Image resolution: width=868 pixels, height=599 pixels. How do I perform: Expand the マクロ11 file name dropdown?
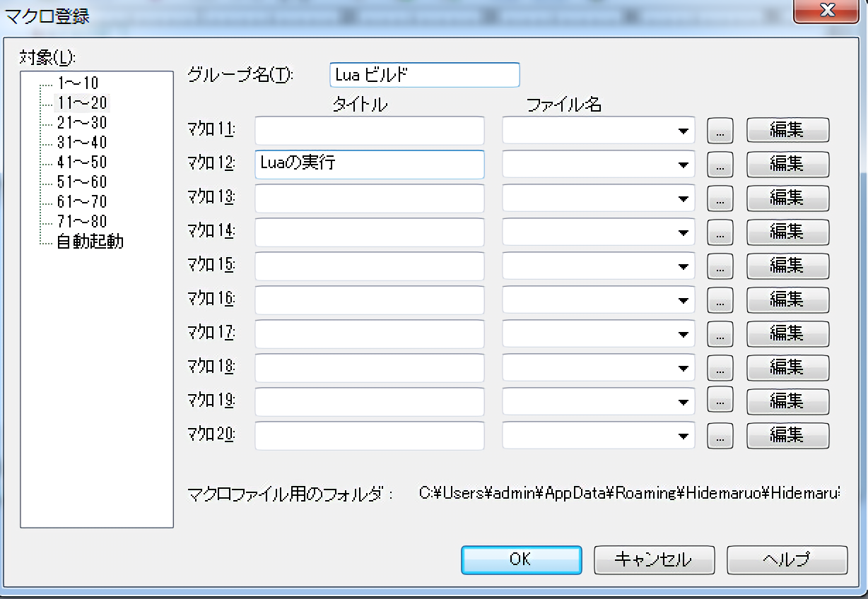tap(683, 131)
